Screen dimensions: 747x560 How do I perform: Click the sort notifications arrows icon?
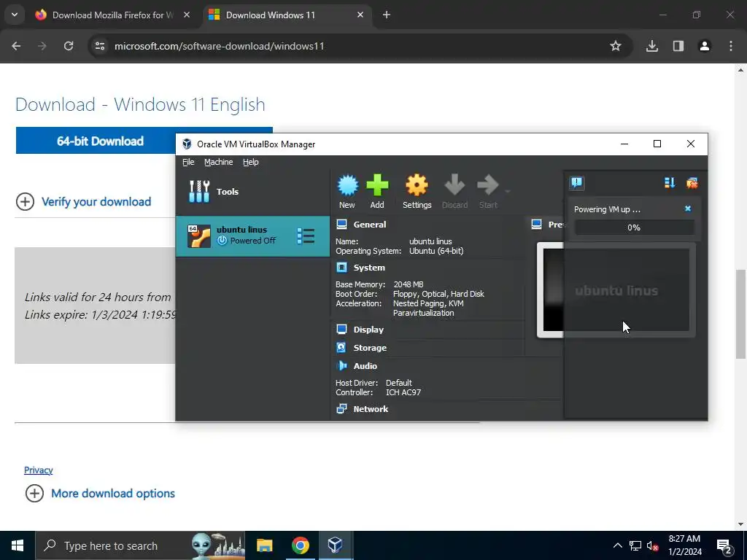pyautogui.click(x=670, y=183)
